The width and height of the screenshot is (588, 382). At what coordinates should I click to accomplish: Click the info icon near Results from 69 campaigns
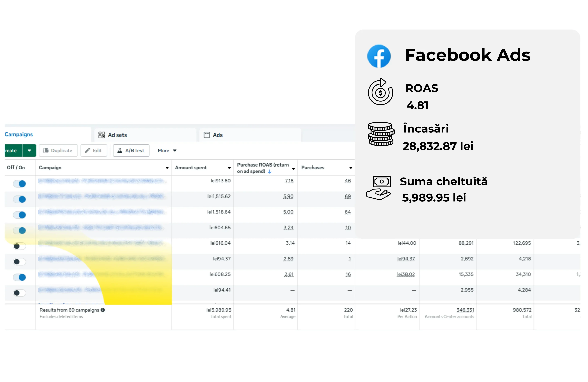tap(103, 310)
